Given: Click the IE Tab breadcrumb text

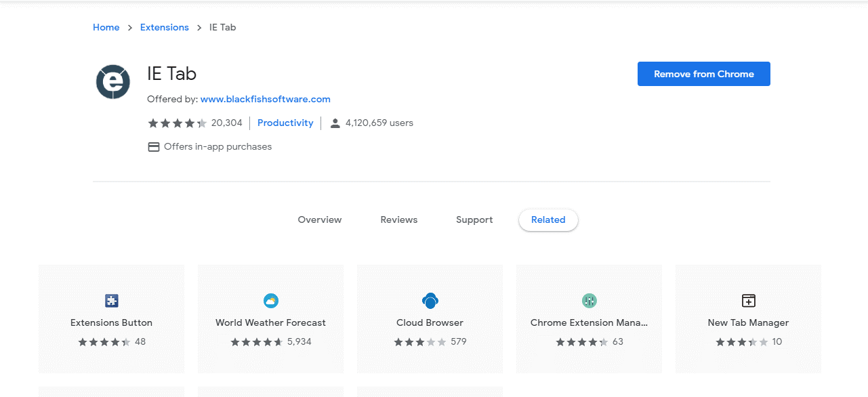Looking at the screenshot, I should (x=223, y=28).
